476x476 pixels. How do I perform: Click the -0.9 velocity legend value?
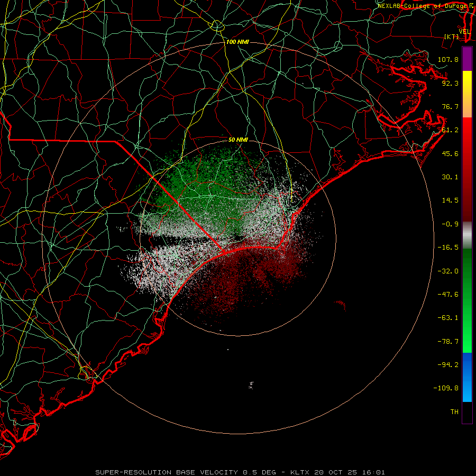450,224
